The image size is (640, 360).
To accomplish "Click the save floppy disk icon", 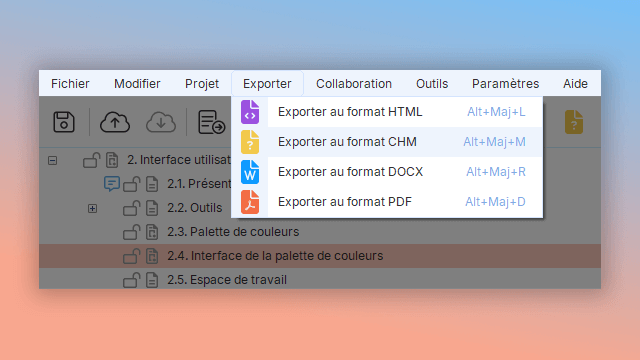I will click(64, 122).
